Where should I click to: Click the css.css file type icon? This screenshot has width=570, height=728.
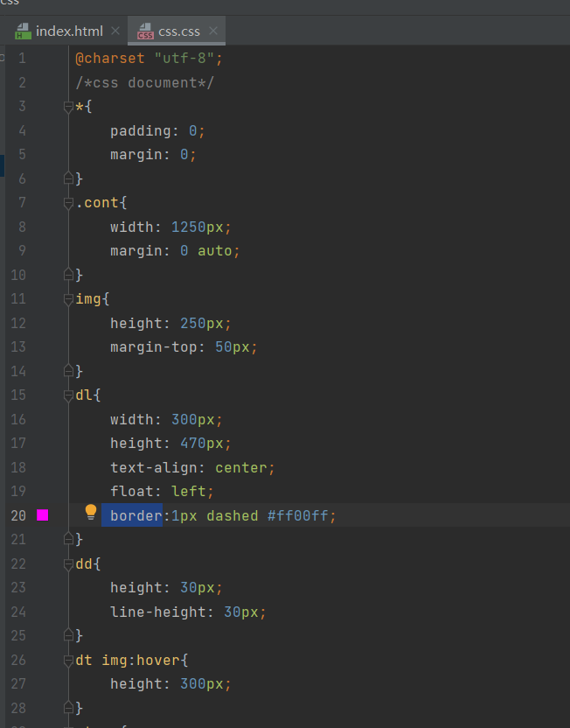click(x=145, y=31)
